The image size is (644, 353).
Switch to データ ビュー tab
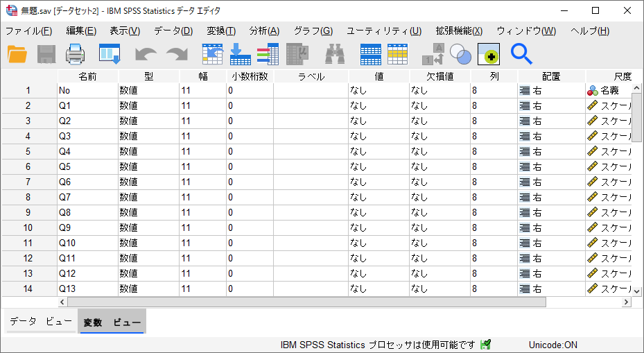41,321
